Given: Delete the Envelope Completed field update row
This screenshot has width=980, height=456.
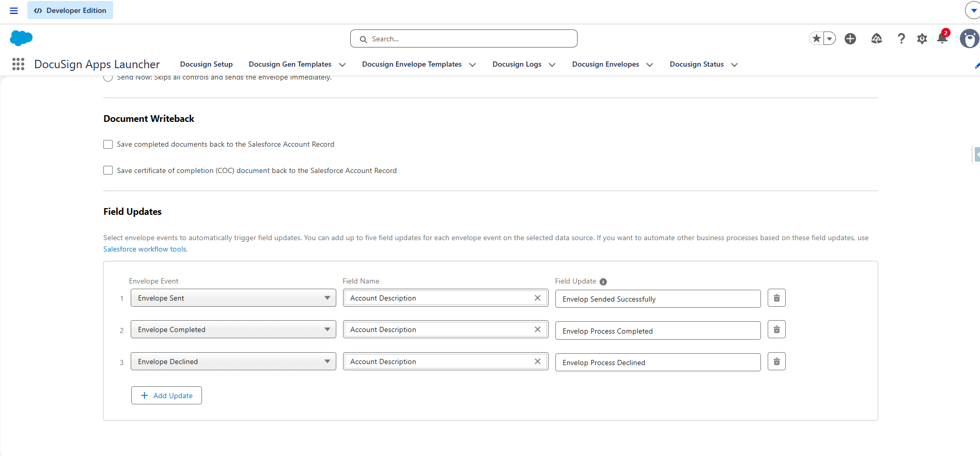Looking at the screenshot, I should (x=776, y=329).
